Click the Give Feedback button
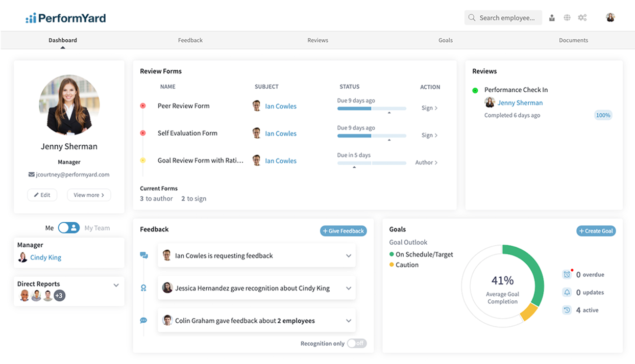Viewport: 635px width, 364px height. tap(344, 231)
